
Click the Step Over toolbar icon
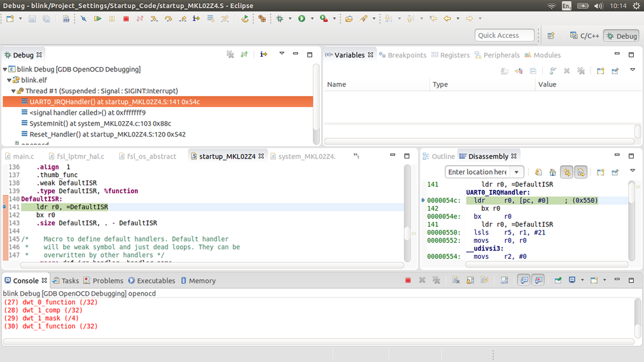pos(168,19)
